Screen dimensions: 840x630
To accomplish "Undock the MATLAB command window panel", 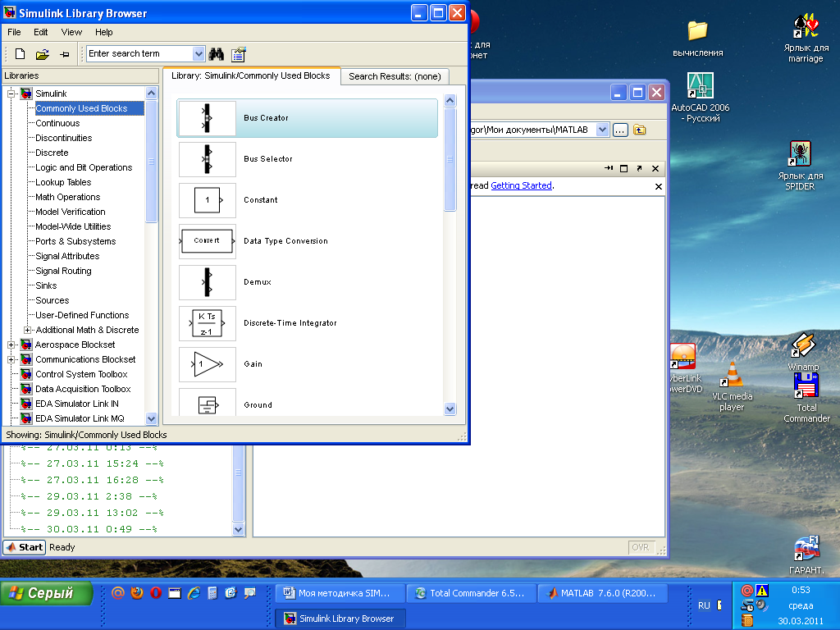I will (639, 168).
